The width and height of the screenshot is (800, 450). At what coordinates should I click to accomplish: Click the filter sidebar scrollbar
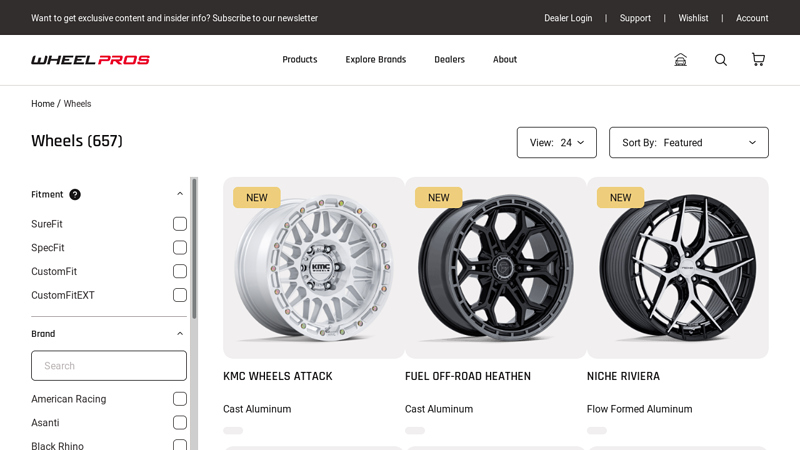point(194,248)
